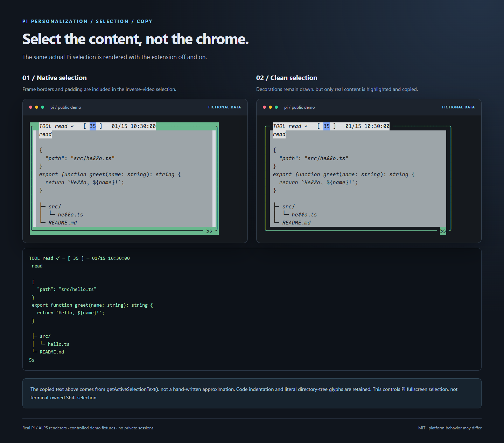Click the "01/15 10:30:00" timestamp in Native selection terminal
The width and height of the screenshot is (504, 443).
(134, 126)
